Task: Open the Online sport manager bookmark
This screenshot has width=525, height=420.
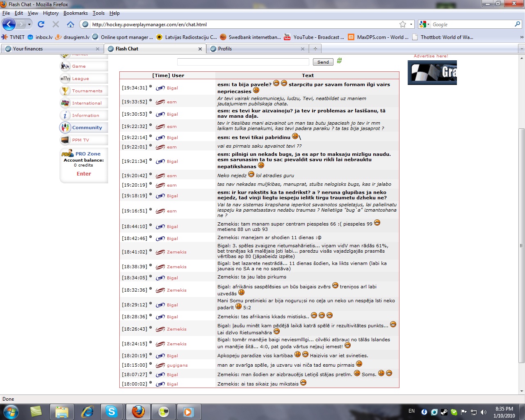Action: (123, 37)
